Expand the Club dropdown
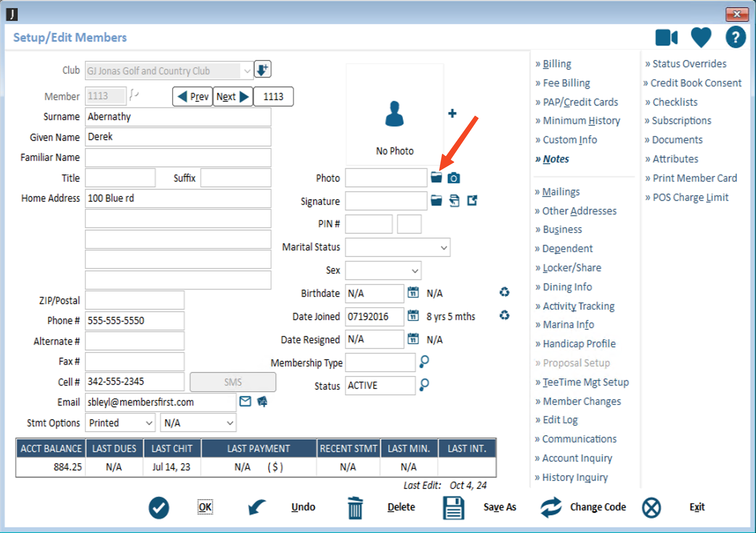 tap(247, 71)
